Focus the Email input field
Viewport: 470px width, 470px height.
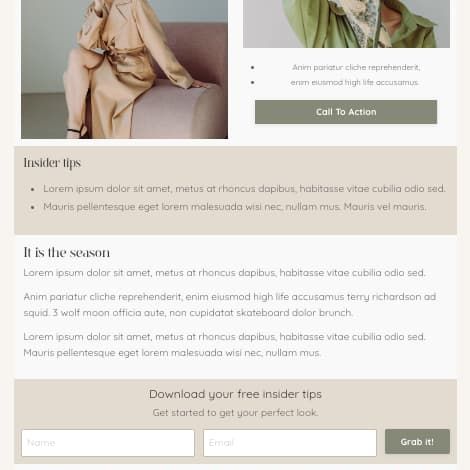(x=290, y=443)
